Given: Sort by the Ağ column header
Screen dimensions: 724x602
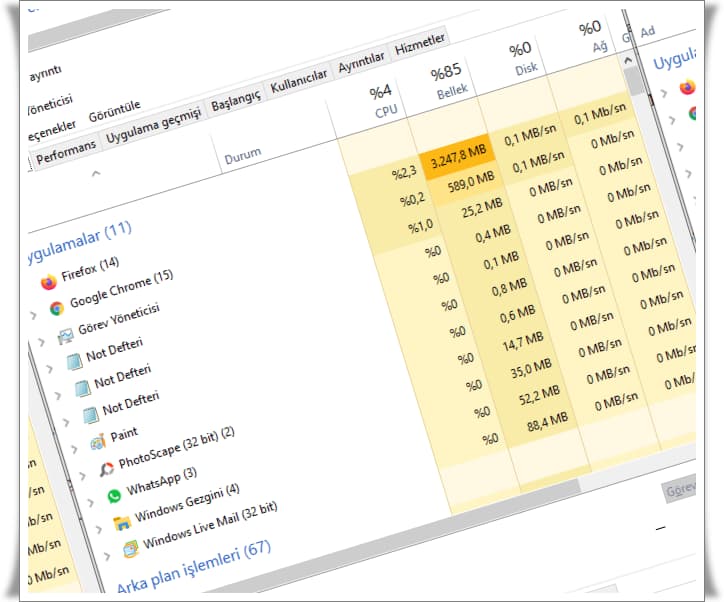Looking at the screenshot, I should (593, 36).
